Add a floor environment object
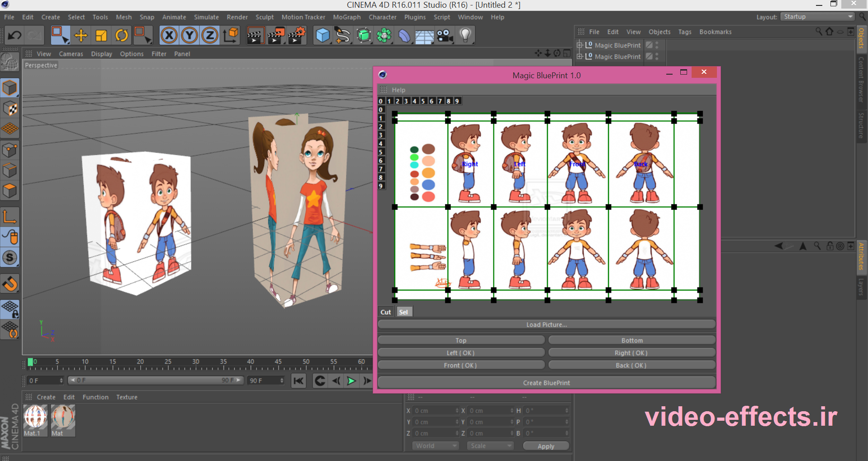 pos(425,35)
